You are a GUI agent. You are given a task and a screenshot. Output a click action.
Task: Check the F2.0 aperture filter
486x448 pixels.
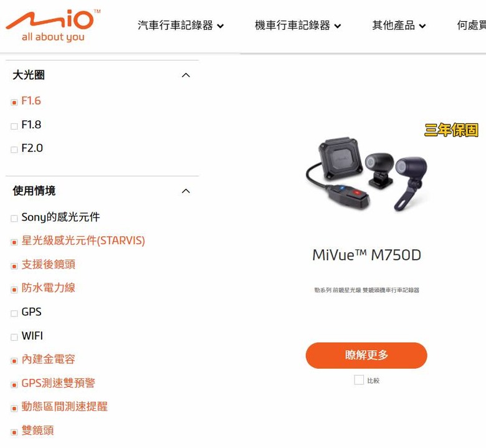point(14,150)
